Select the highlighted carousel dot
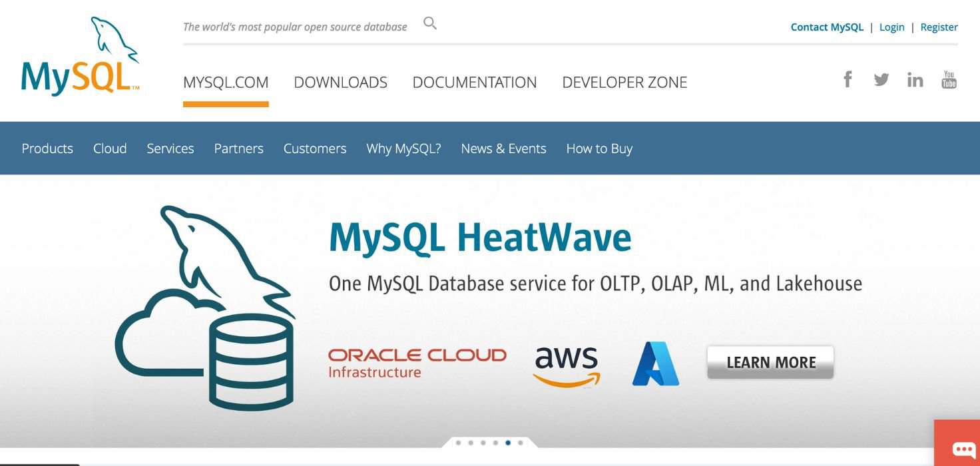980x466 pixels. click(x=507, y=441)
